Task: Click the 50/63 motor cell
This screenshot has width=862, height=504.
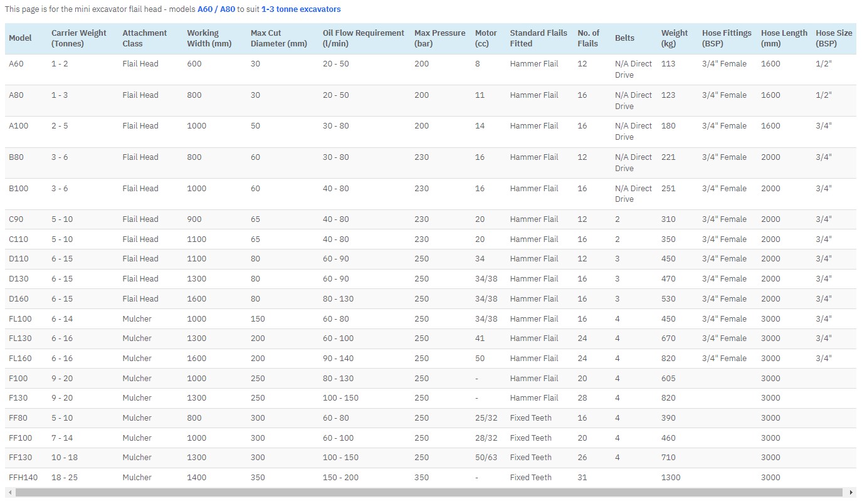Action: pos(486,458)
